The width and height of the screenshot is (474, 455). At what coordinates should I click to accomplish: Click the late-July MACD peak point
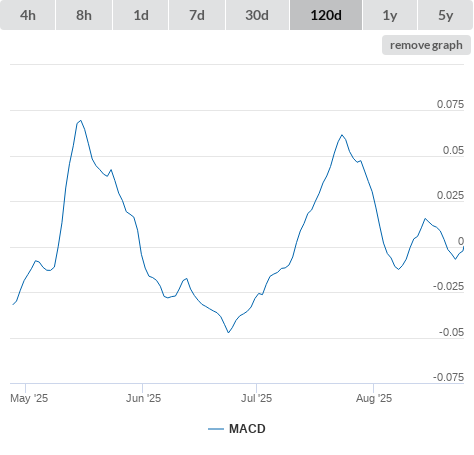coord(342,135)
